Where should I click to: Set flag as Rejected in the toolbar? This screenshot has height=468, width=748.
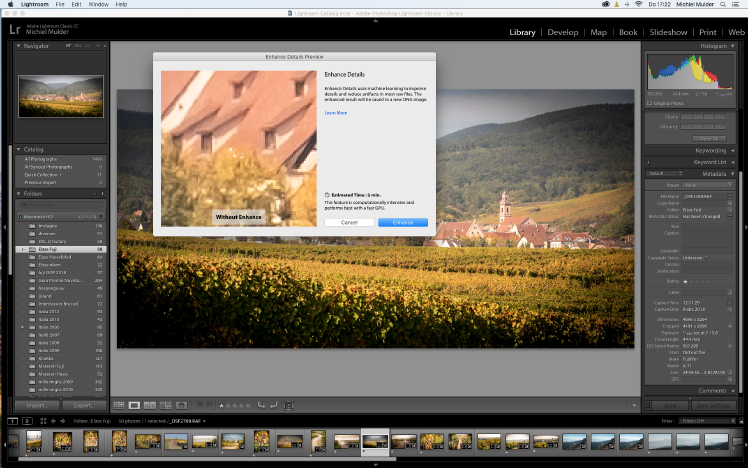(x=209, y=405)
